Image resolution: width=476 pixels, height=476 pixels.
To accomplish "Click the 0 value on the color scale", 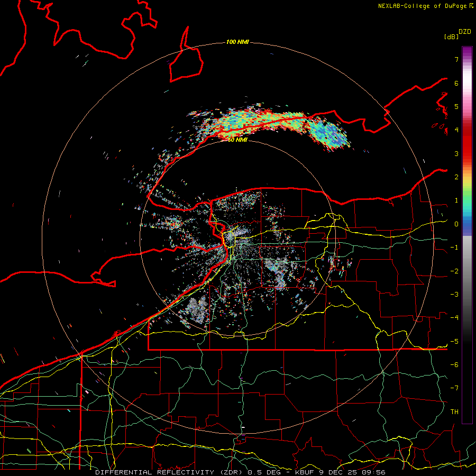I will pos(456,224).
